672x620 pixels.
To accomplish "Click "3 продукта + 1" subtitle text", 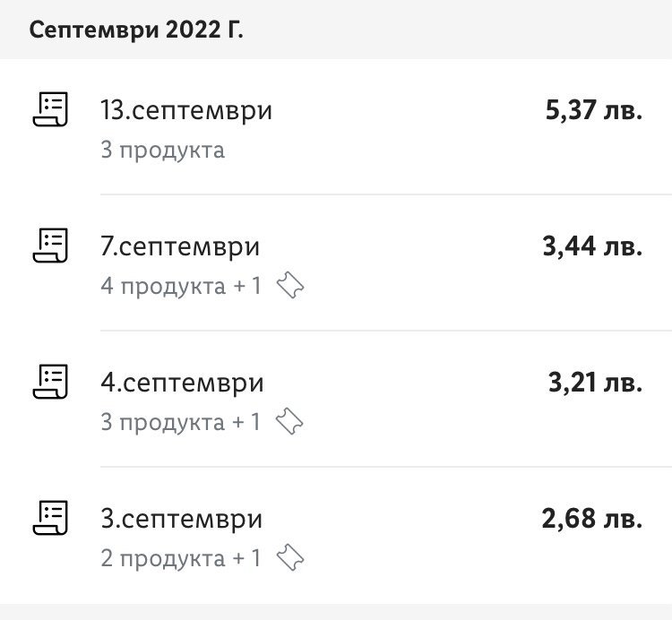I will [180, 422].
